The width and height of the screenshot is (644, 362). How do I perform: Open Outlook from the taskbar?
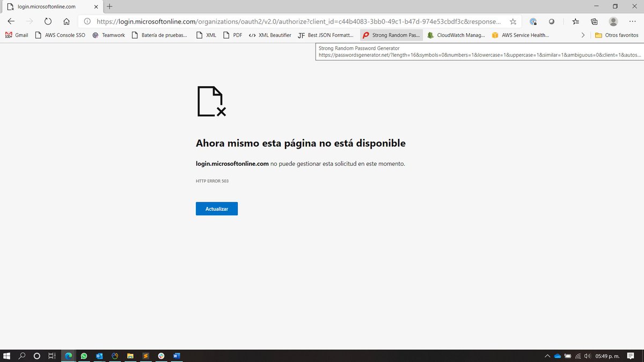99,356
